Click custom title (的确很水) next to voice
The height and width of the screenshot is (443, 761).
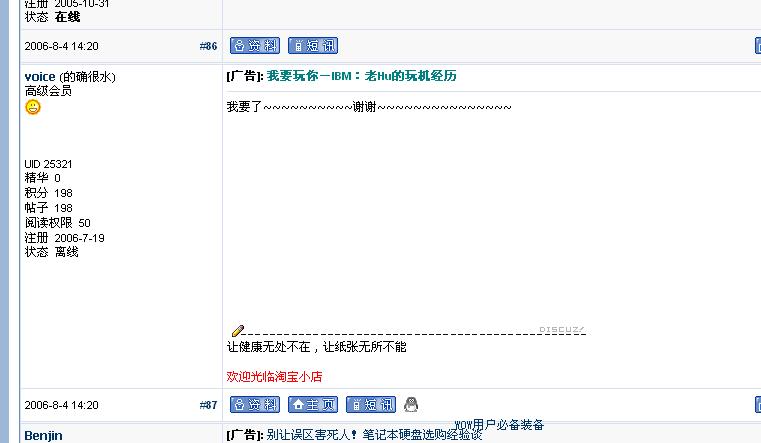point(87,77)
